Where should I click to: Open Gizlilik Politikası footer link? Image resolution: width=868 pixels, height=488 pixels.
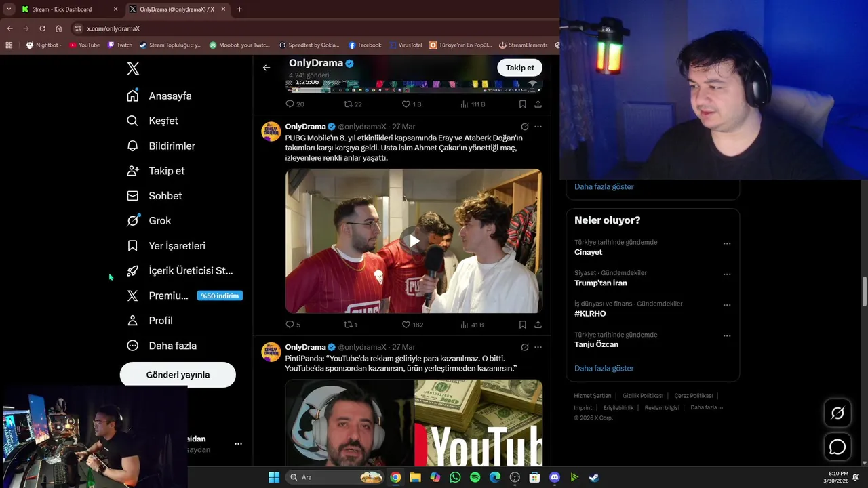pyautogui.click(x=642, y=396)
